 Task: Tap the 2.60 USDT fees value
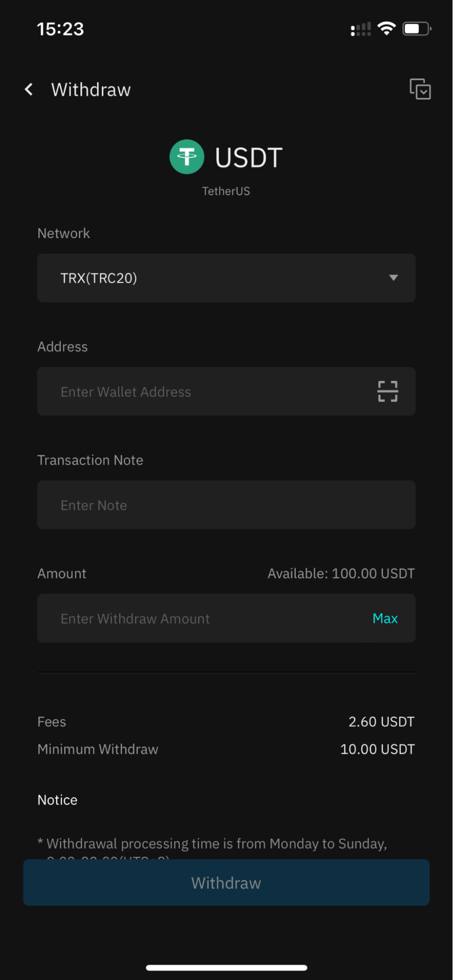(x=381, y=722)
